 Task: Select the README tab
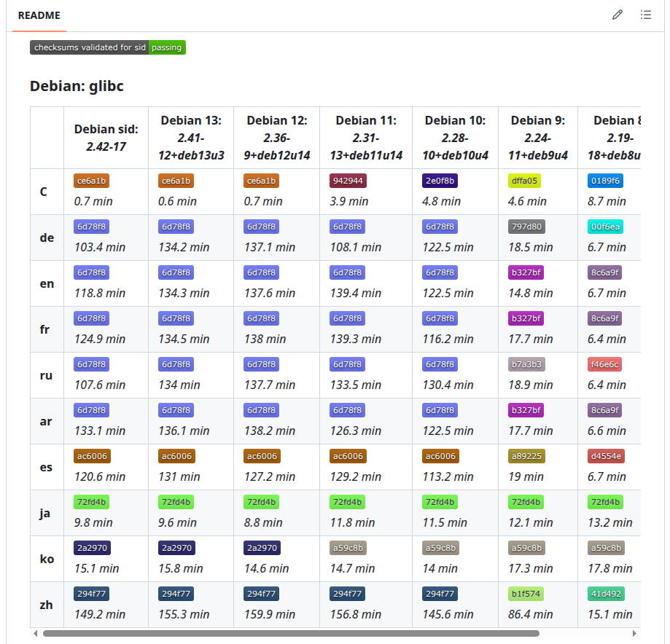(39, 15)
